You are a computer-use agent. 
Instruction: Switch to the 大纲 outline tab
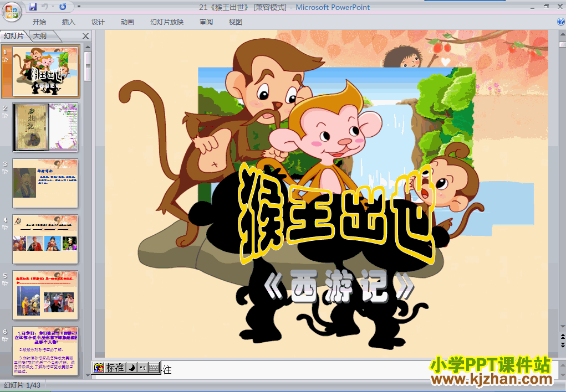point(40,35)
